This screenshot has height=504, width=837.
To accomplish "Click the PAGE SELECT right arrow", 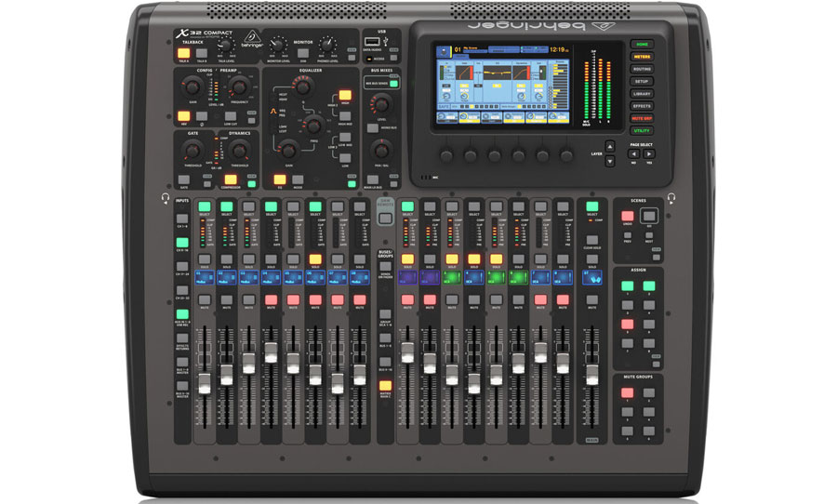I will click(x=648, y=153).
